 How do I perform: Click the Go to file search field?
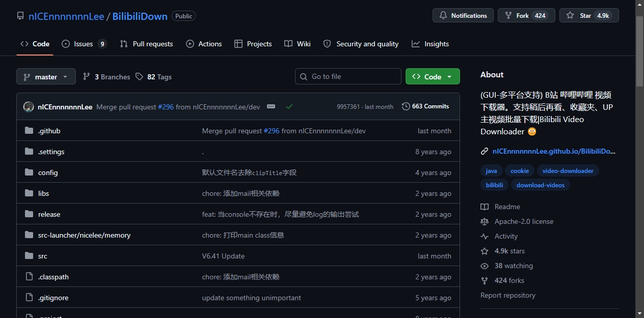tap(348, 76)
